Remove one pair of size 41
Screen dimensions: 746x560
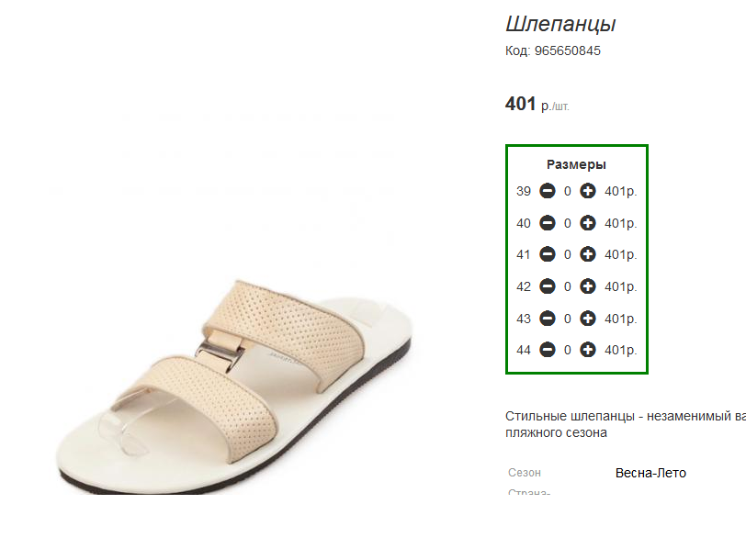[547, 254]
